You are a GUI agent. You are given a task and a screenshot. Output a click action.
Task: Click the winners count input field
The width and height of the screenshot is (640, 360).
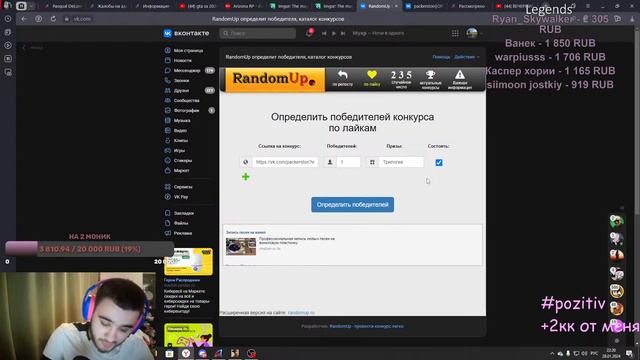348,162
